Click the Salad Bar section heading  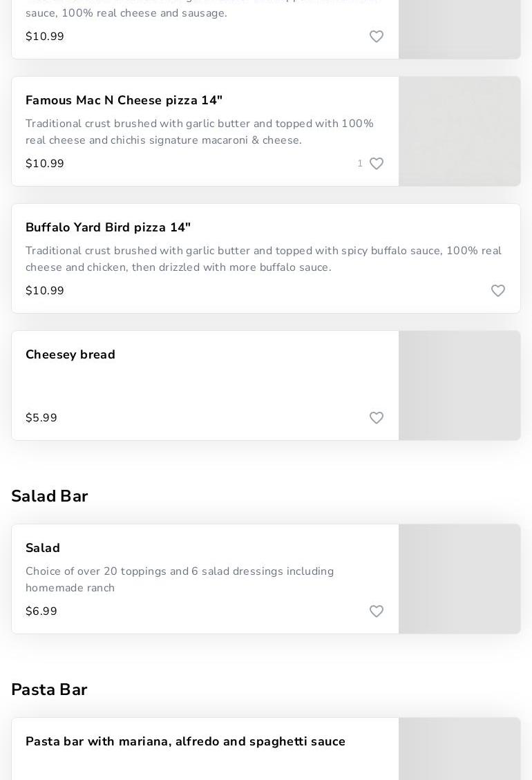pyautogui.click(x=50, y=496)
